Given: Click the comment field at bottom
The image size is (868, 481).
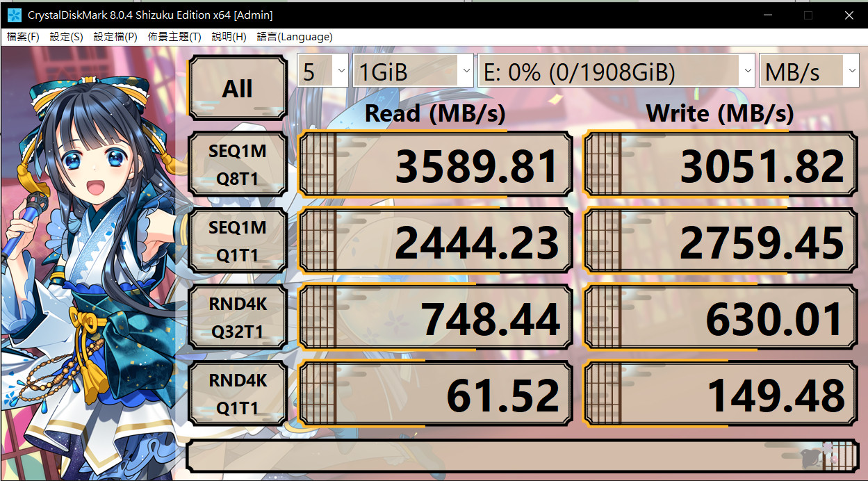Looking at the screenshot, I should [x=522, y=455].
